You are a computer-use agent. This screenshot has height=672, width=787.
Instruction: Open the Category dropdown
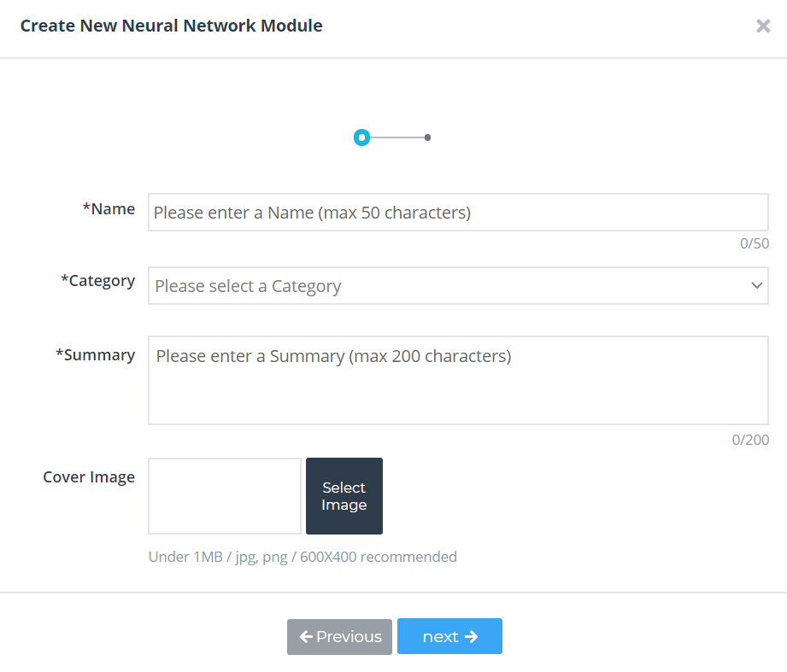click(x=458, y=286)
